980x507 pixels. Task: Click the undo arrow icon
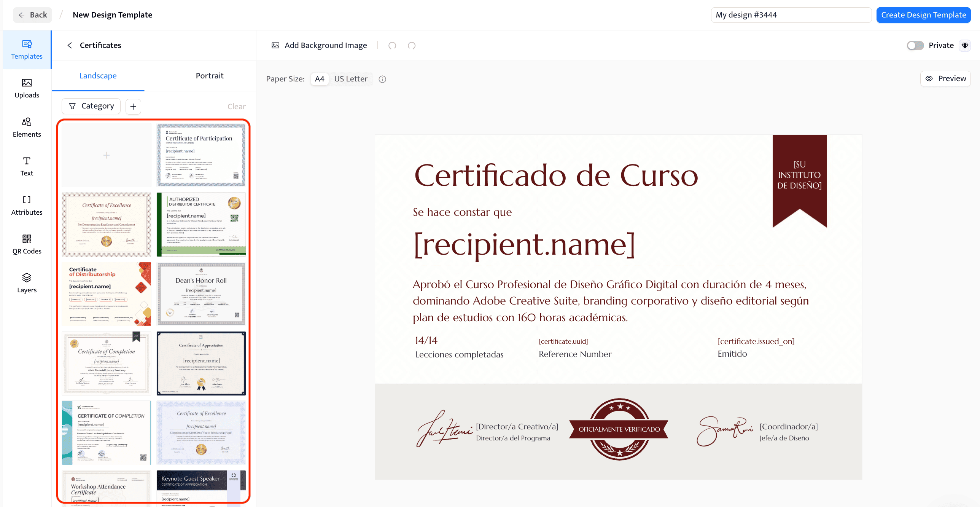coord(392,46)
